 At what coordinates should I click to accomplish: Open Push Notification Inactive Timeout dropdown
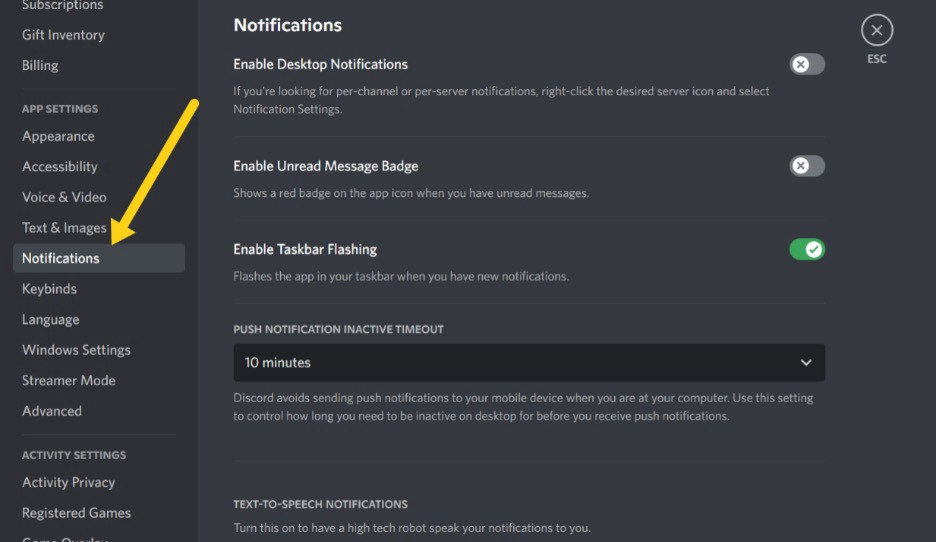(x=529, y=363)
